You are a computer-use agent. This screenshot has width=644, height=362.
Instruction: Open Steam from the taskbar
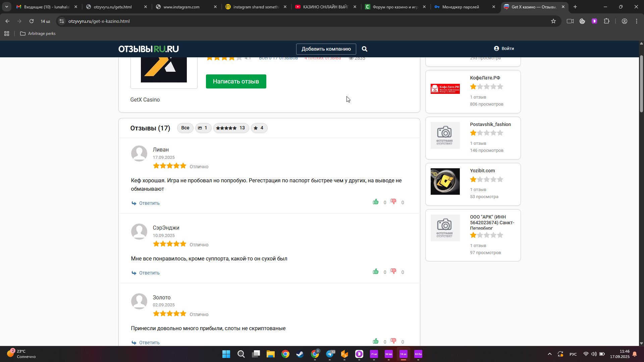pyautogui.click(x=300, y=354)
